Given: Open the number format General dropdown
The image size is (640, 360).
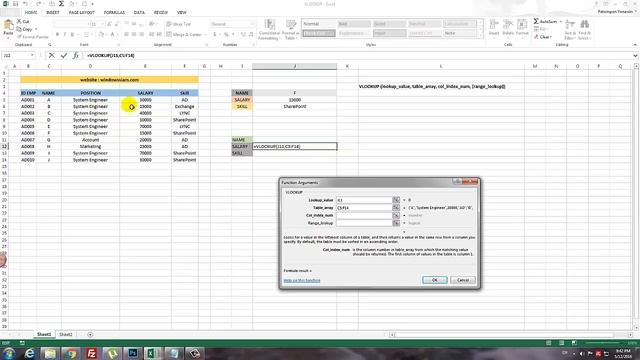Looking at the screenshot, I should (x=252, y=24).
